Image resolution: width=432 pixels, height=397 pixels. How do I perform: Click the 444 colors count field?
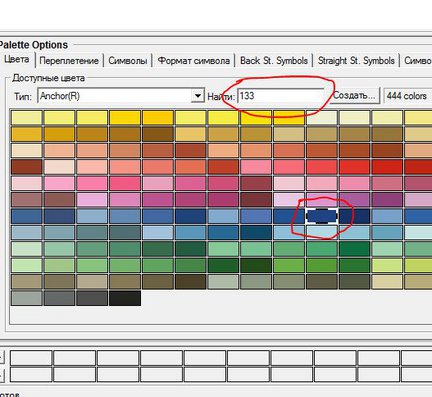tap(408, 96)
